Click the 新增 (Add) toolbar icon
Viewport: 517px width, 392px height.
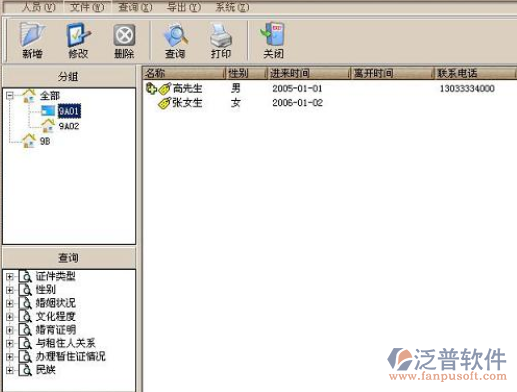coord(32,35)
